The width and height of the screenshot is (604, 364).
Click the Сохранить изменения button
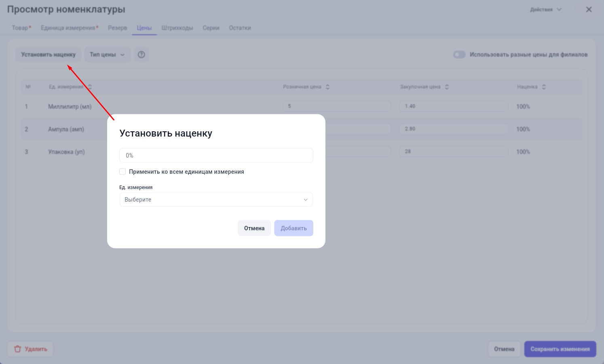(560, 349)
